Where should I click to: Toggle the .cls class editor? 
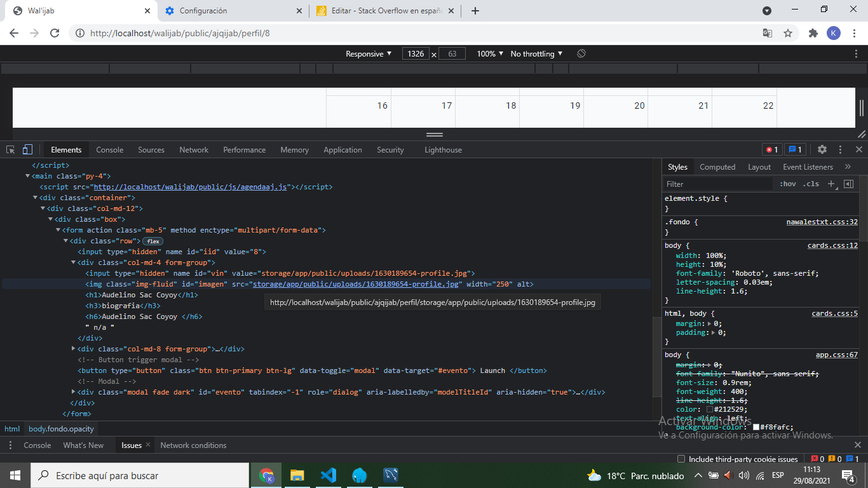[811, 184]
